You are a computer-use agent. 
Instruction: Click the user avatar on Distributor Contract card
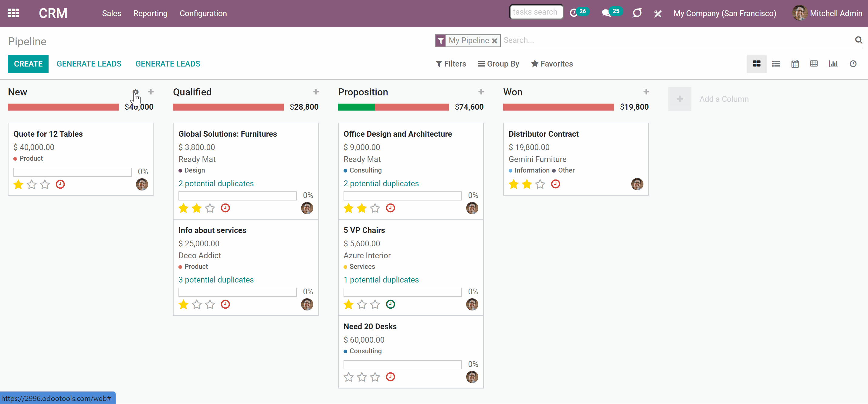pos(637,184)
